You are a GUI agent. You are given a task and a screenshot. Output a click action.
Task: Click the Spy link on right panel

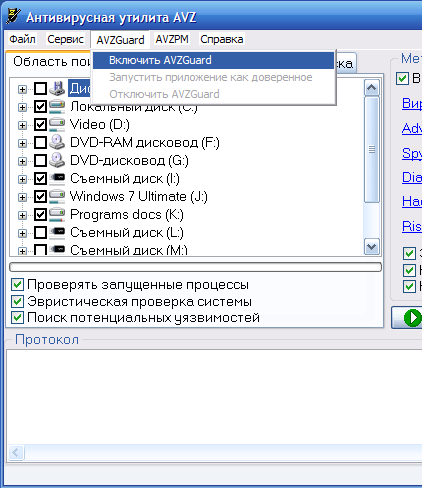[412, 153]
